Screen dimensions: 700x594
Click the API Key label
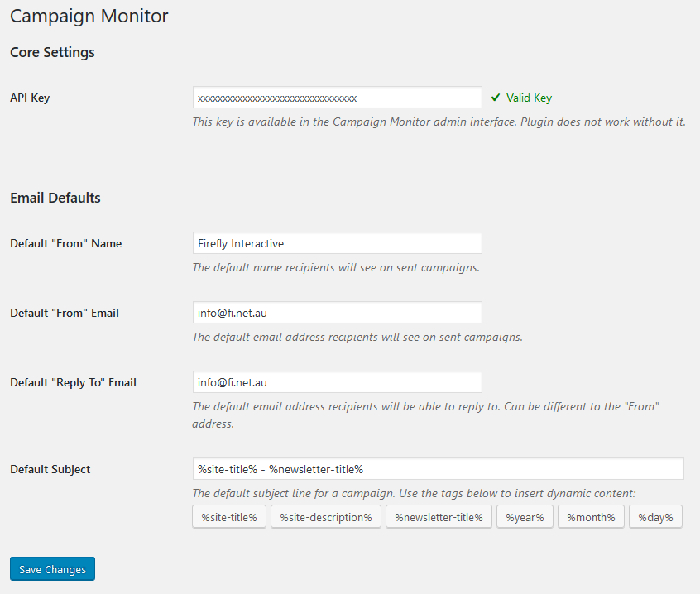(x=30, y=98)
